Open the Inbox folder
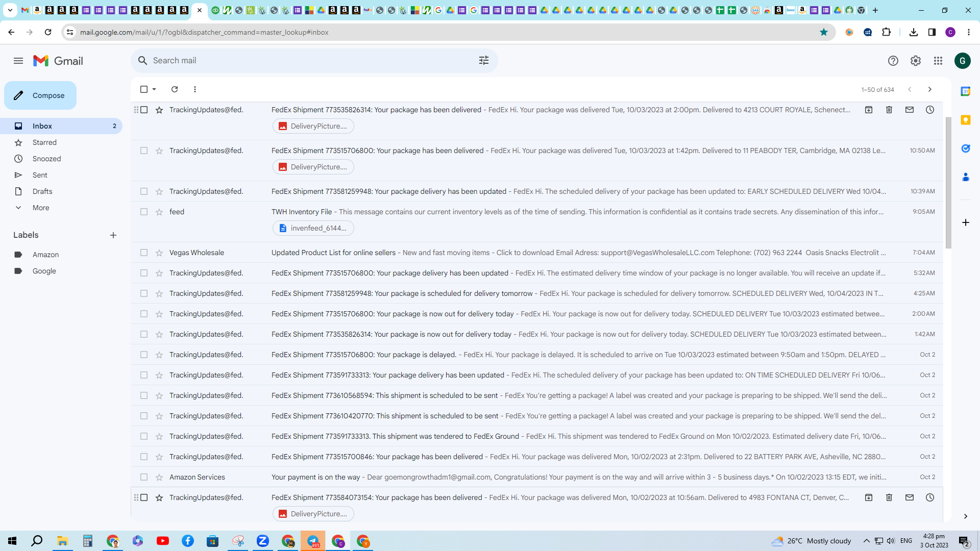 [61, 126]
